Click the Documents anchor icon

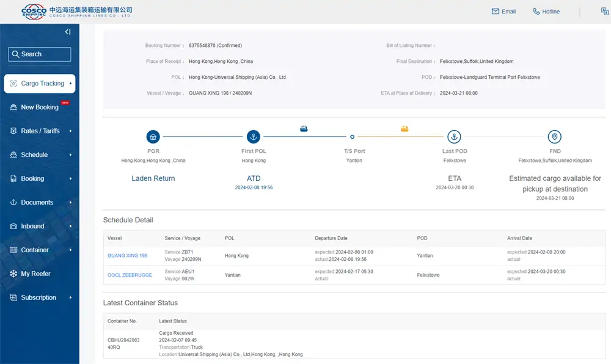[13, 202]
